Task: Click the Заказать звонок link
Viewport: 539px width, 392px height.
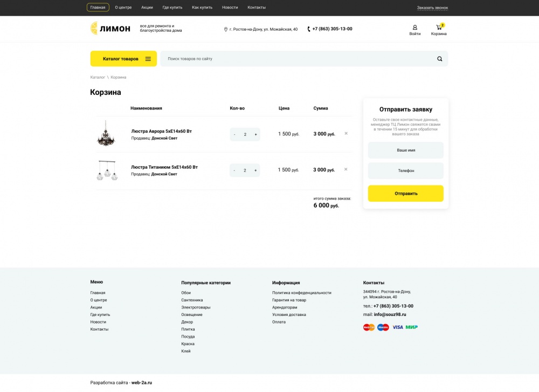Action: pos(432,8)
